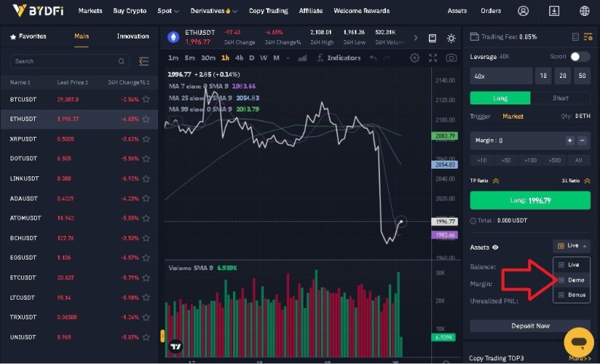Viewport: 600px width, 364px height.
Task: Sort list by Name column
Action: click(x=20, y=82)
